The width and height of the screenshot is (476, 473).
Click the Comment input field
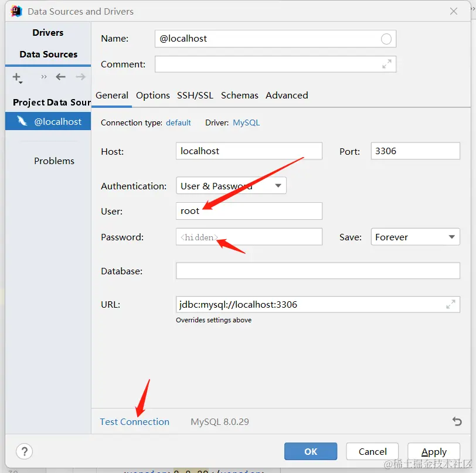[276, 64]
